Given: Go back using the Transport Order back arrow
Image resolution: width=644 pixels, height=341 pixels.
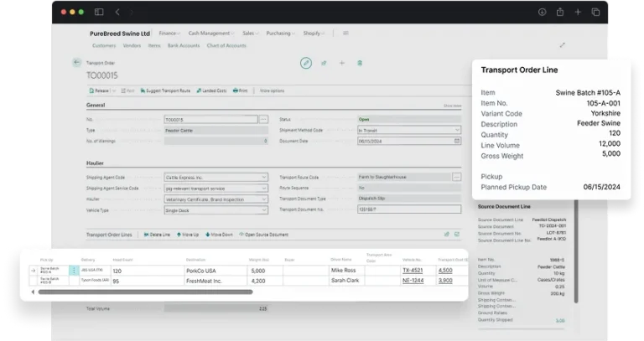Looking at the screenshot, I should click(77, 62).
